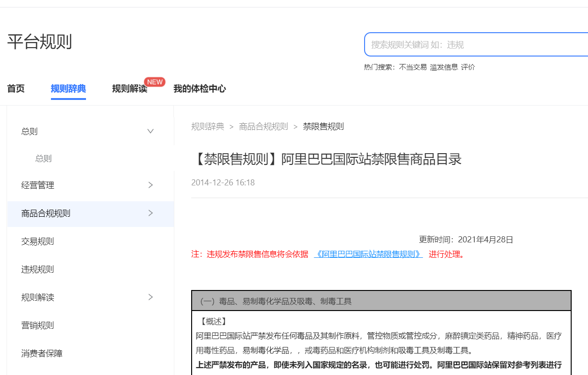
Task: Open 总则 top-level sidebar section
Action: click(x=29, y=131)
